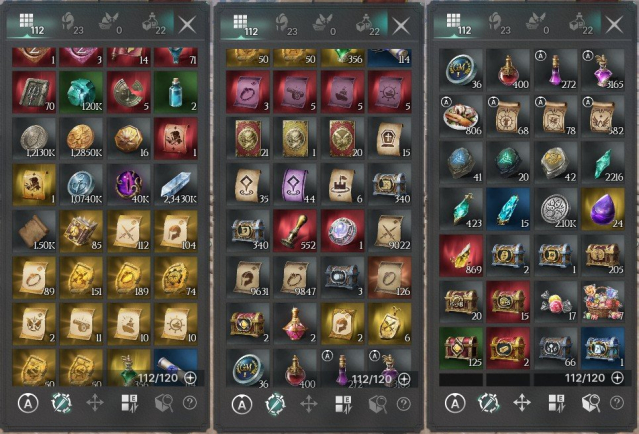Toggle the auto A button in left panel

[28, 403]
